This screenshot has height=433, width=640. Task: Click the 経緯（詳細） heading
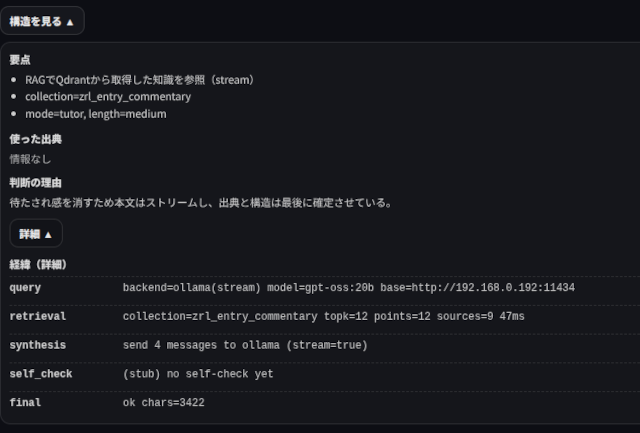38,265
